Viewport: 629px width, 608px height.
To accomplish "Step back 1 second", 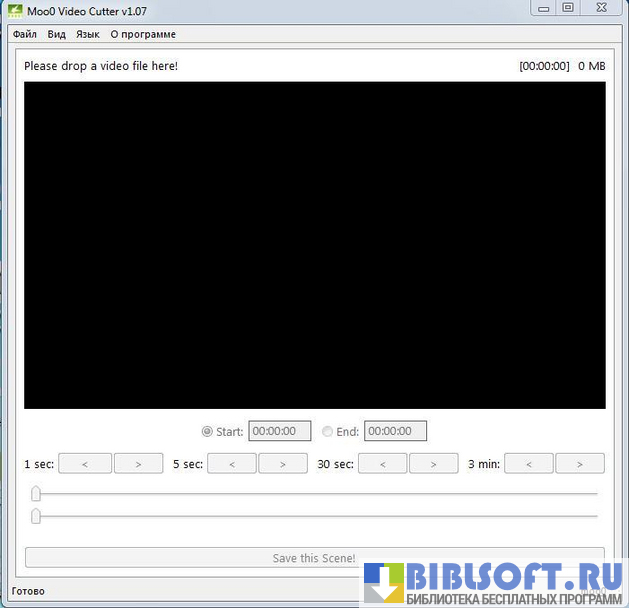I will pyautogui.click(x=84, y=464).
